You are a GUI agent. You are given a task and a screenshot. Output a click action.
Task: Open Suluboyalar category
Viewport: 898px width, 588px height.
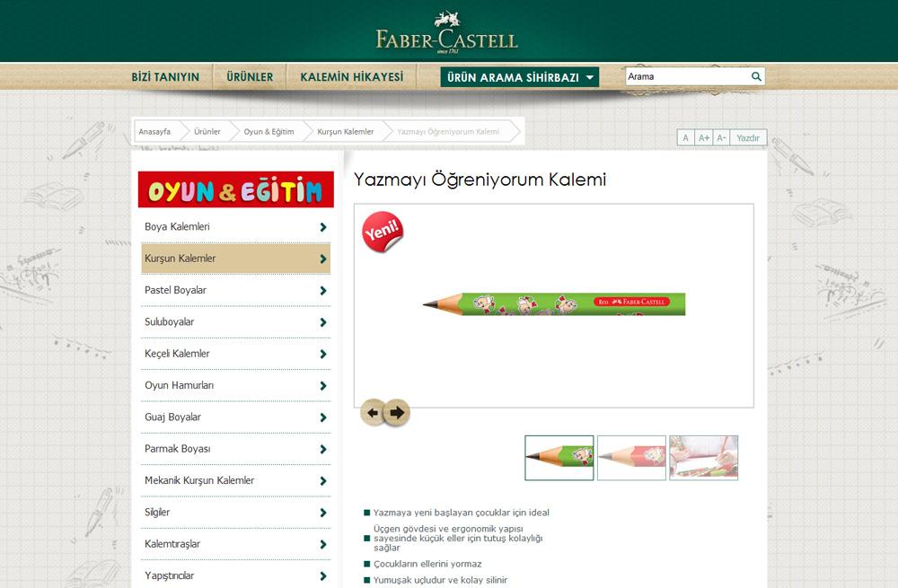click(235, 322)
